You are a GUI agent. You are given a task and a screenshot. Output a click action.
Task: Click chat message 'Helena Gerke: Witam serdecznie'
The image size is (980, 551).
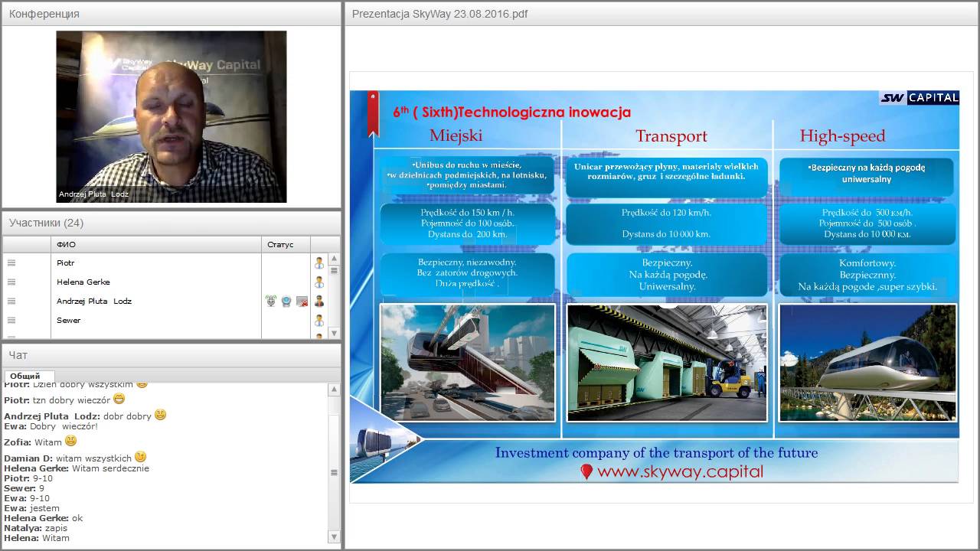point(77,468)
